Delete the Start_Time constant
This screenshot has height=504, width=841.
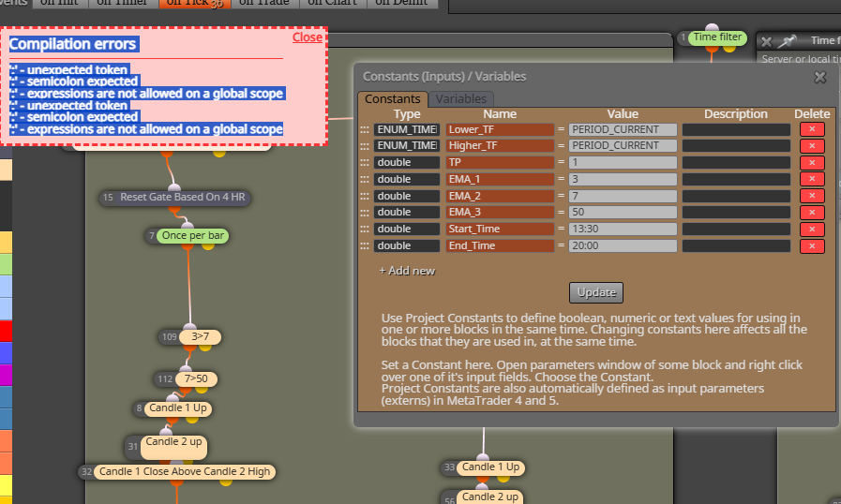coord(812,229)
